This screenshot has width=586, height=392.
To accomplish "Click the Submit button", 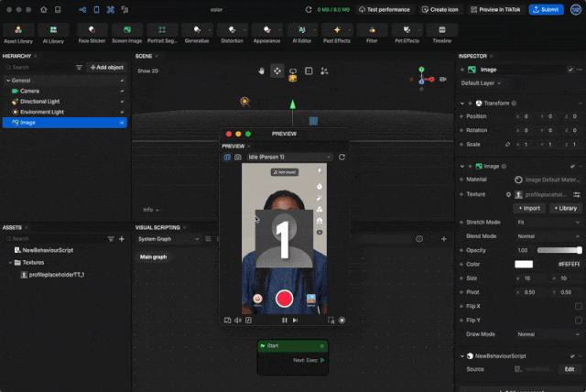I will coord(546,10).
